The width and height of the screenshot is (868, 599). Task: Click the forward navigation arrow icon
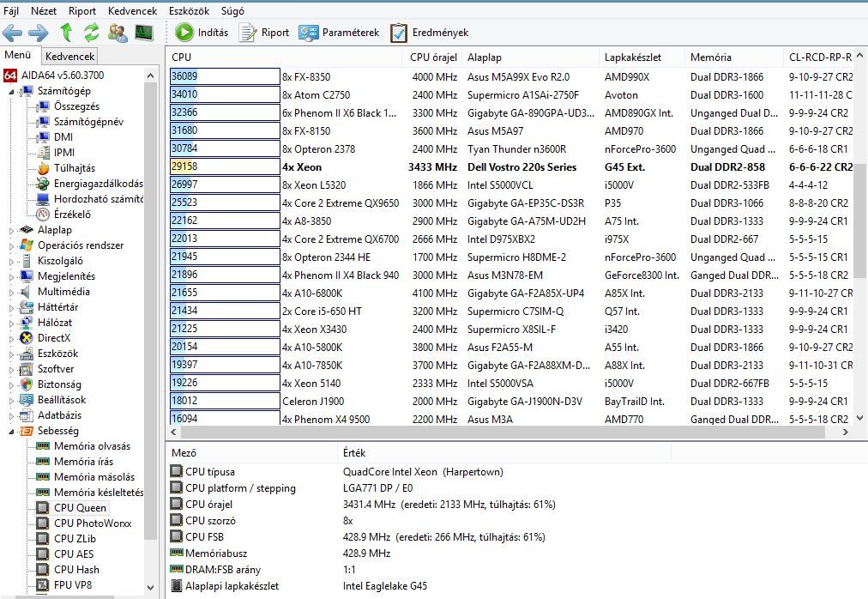pos(39,33)
